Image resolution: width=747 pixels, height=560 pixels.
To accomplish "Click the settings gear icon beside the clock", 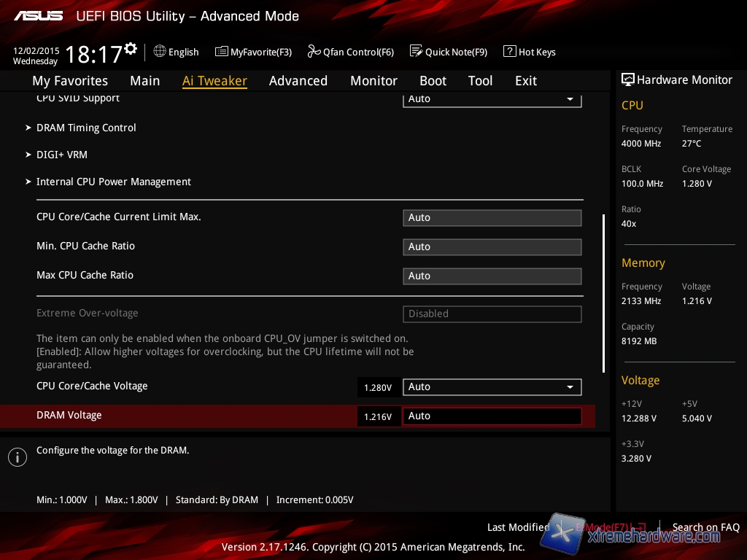I will (x=131, y=49).
